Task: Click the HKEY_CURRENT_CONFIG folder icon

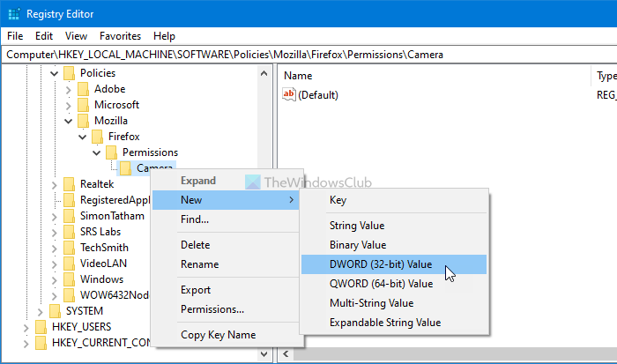Action: pyautogui.click(x=41, y=343)
